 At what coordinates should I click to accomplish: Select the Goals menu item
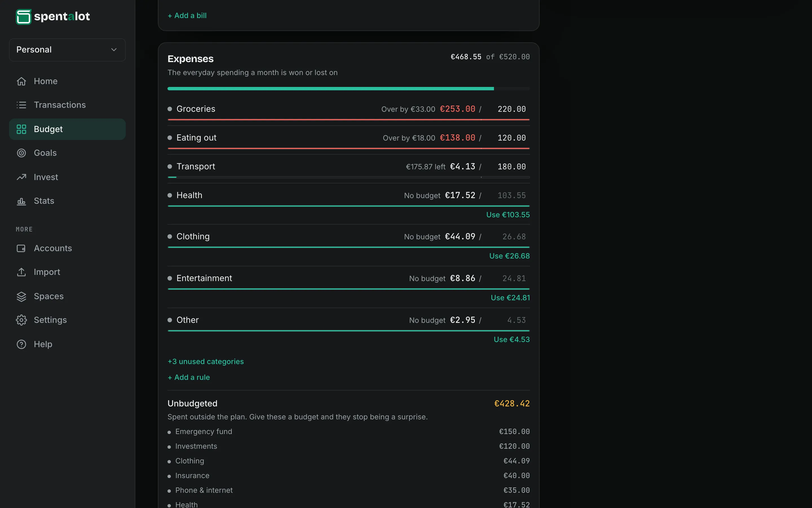click(67, 153)
